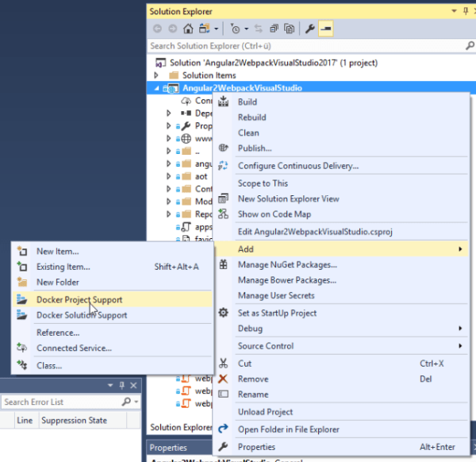Click the search magnifier in Solution Explorer
Viewport: 476px width, 462px height.
coord(470,46)
